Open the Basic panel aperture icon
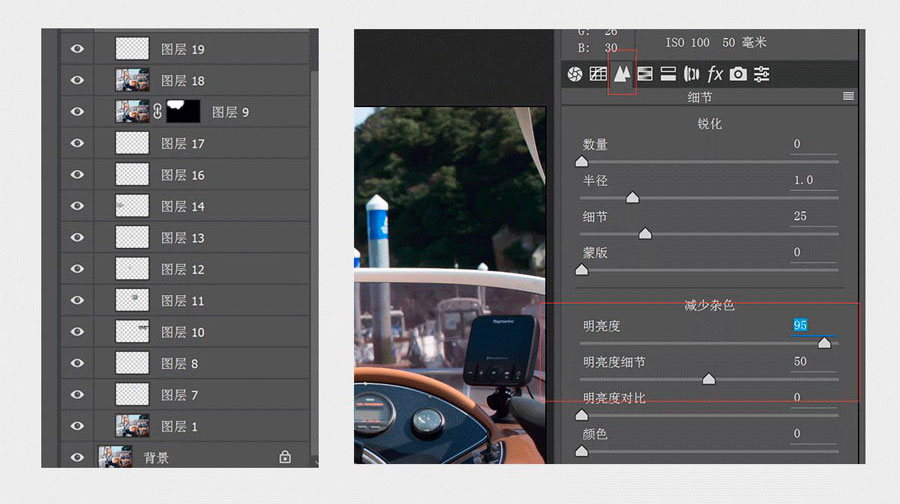The width and height of the screenshot is (900, 504). point(575,74)
